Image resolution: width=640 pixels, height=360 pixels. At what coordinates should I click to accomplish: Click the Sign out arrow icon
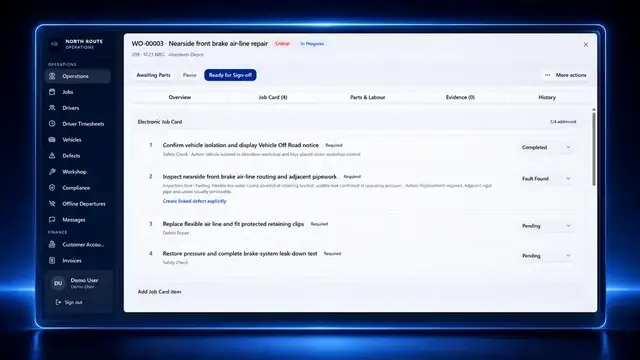pos(58,302)
